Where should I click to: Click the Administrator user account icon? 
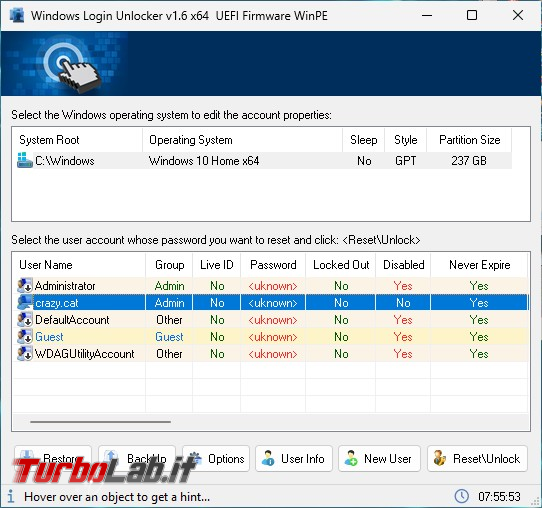pos(25,286)
